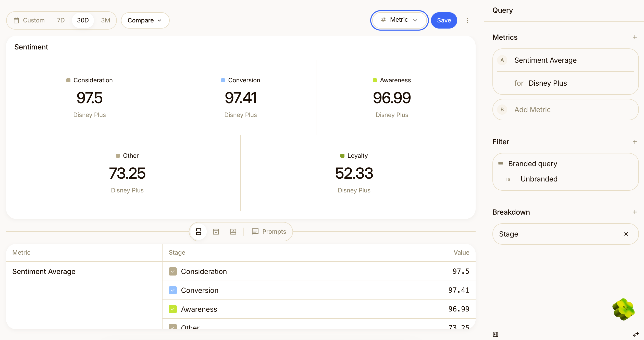Click the Loyalty legend color swatch
The height and width of the screenshot is (340, 644).
click(342, 156)
